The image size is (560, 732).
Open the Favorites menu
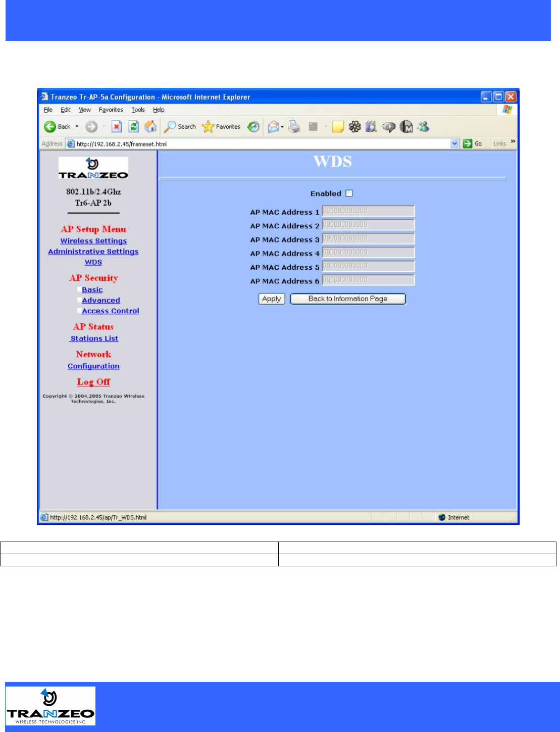point(111,110)
